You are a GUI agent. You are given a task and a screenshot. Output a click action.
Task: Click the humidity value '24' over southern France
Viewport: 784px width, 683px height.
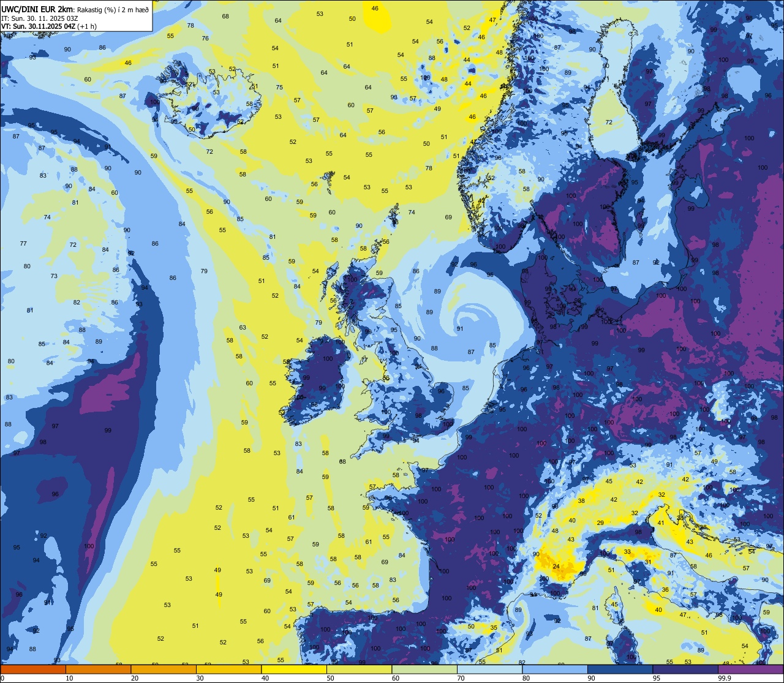(x=556, y=567)
